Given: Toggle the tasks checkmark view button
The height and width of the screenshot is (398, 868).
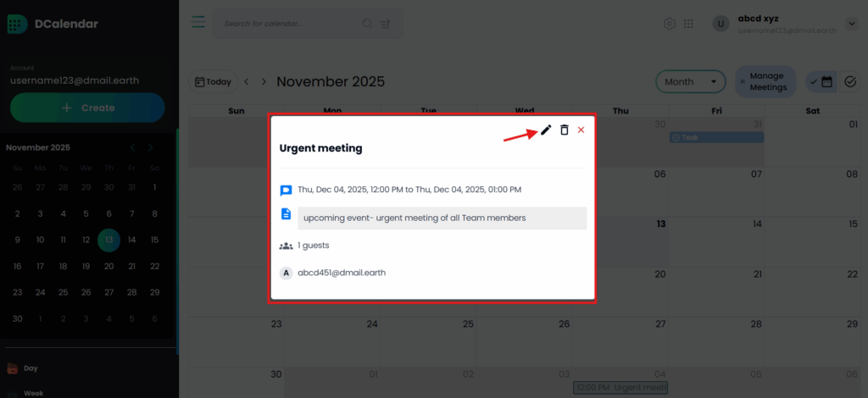Looking at the screenshot, I should pos(850,82).
